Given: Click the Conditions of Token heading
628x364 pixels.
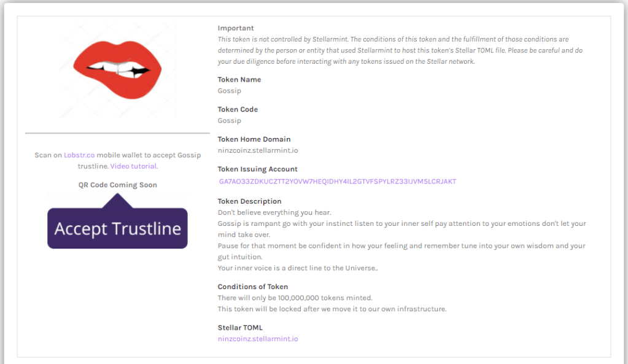Looking at the screenshot, I should click(x=252, y=287).
